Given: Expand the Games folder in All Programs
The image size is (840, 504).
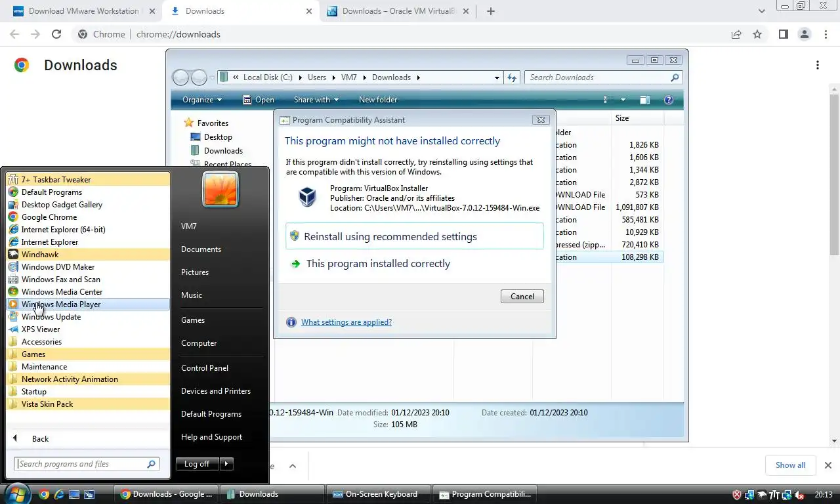Looking at the screenshot, I should click(88, 354).
